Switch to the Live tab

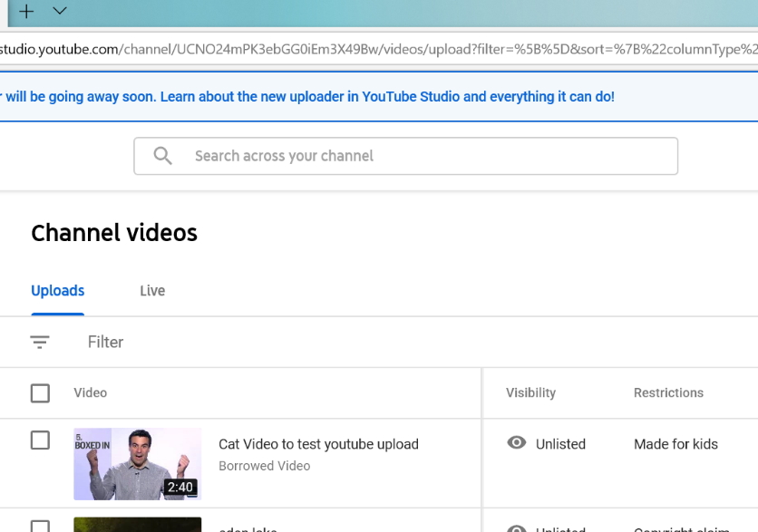pos(152,291)
